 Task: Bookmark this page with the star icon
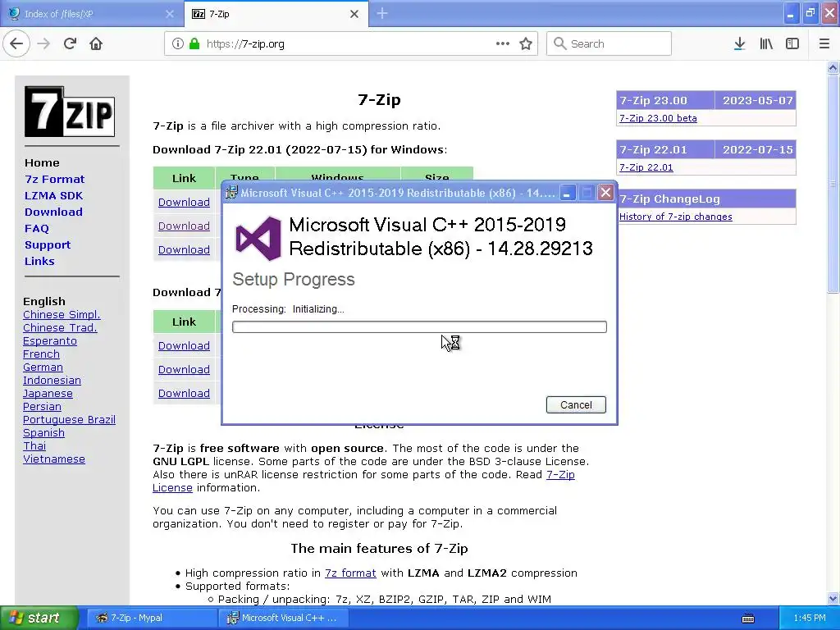[526, 43]
